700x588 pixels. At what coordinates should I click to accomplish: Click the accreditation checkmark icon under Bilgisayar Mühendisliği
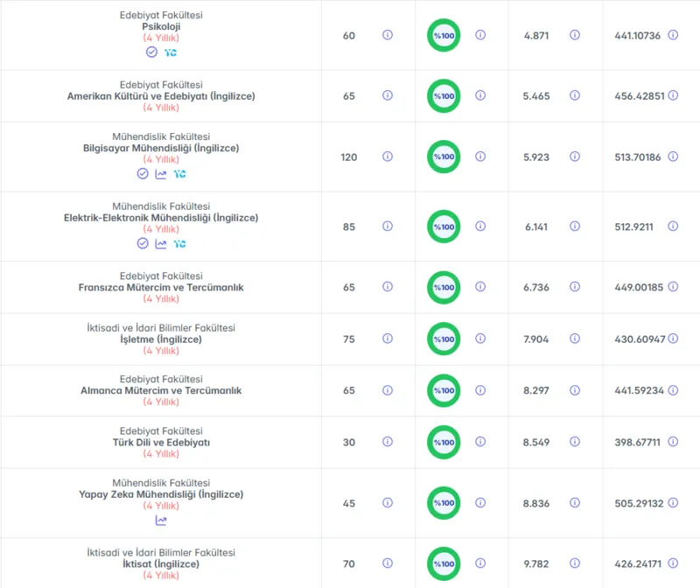tap(143, 173)
